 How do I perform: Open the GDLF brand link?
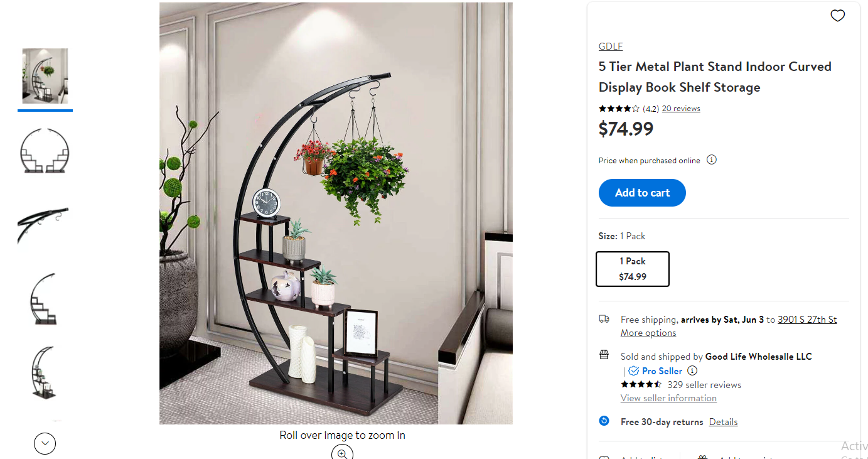coord(611,46)
